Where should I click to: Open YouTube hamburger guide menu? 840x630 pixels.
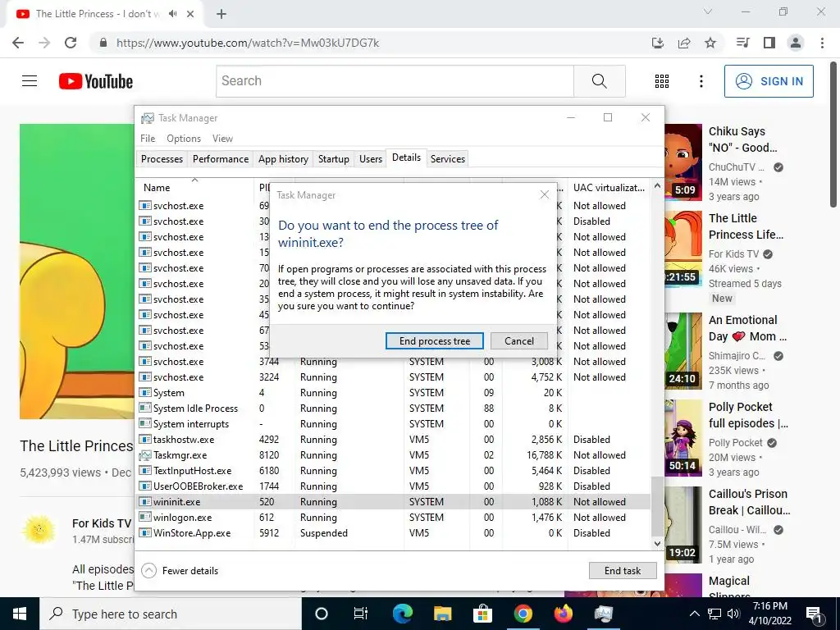coord(30,81)
